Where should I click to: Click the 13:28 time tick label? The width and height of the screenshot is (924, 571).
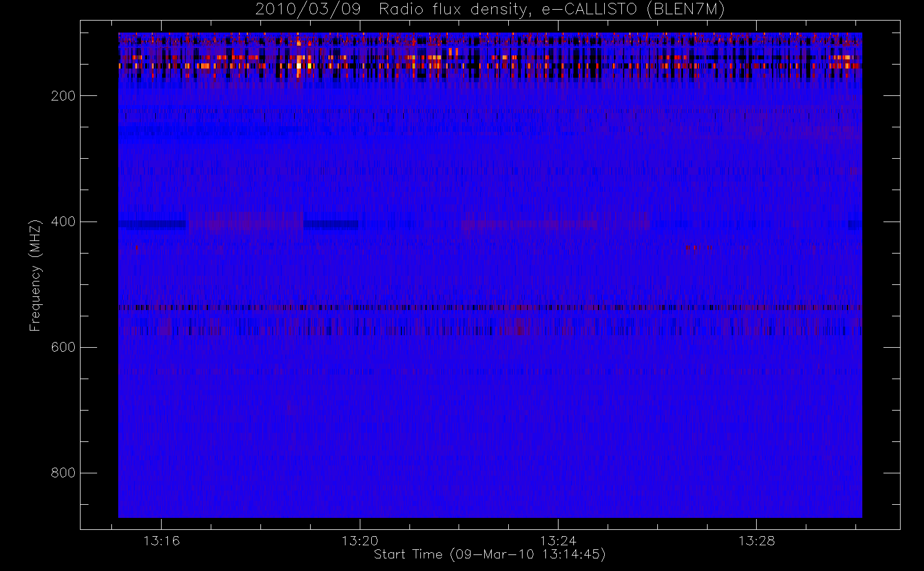tap(756, 541)
